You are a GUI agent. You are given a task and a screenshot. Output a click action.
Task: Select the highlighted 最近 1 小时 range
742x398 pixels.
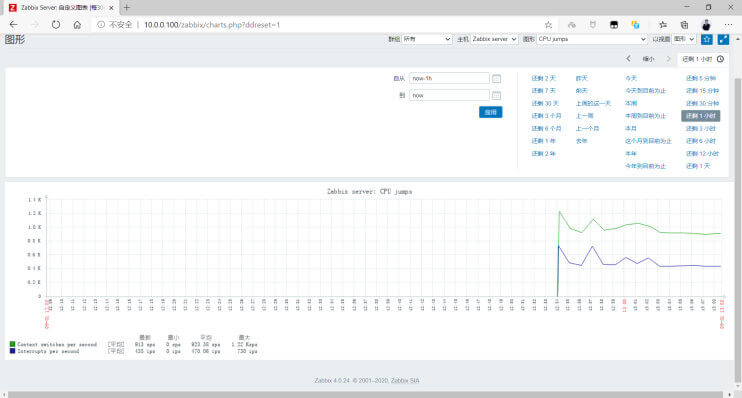(701, 115)
